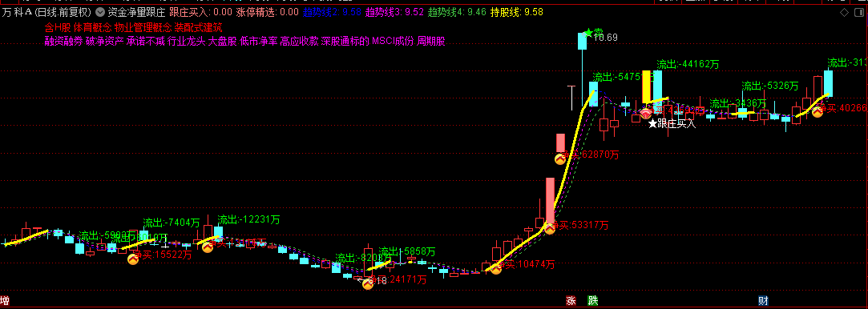This screenshot has height=309, width=868.
Task: Click the 流出:-3436万 outflow label
Action: pyautogui.click(x=737, y=104)
